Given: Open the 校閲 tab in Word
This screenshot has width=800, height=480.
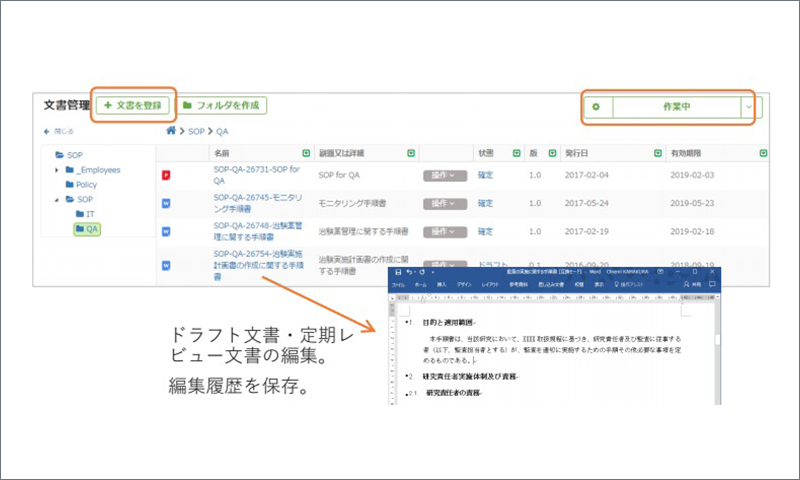Looking at the screenshot, I should point(579,285).
